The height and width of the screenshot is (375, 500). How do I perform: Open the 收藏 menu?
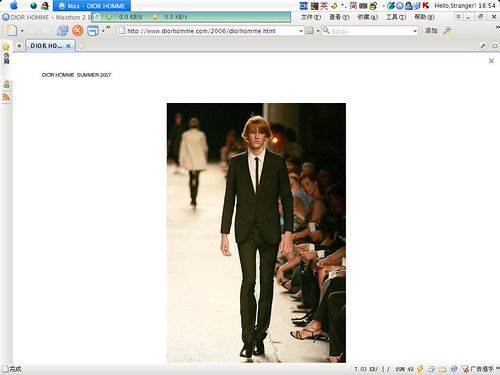point(367,17)
